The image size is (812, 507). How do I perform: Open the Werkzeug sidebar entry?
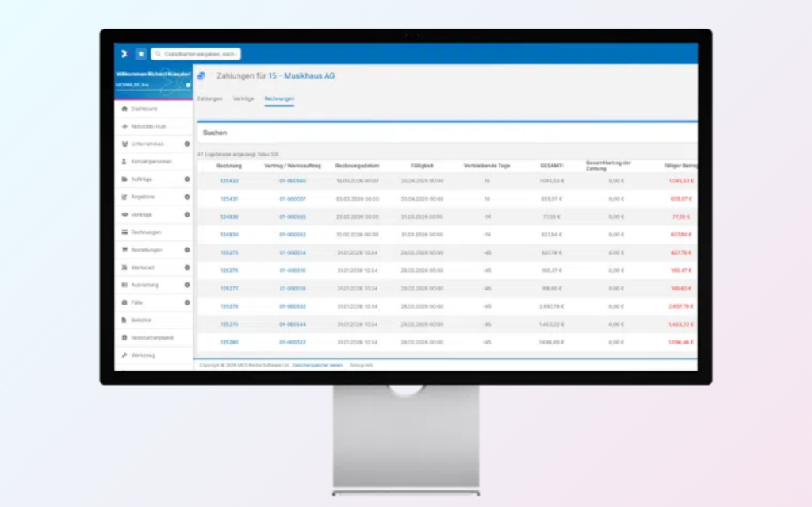pos(145,355)
